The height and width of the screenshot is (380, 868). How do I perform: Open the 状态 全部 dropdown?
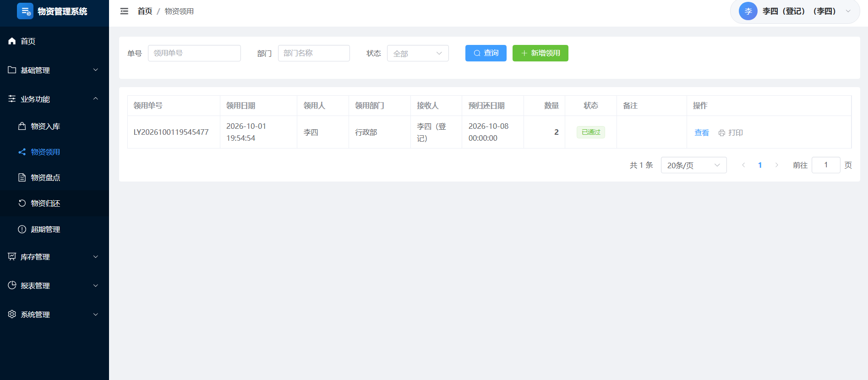(x=418, y=53)
